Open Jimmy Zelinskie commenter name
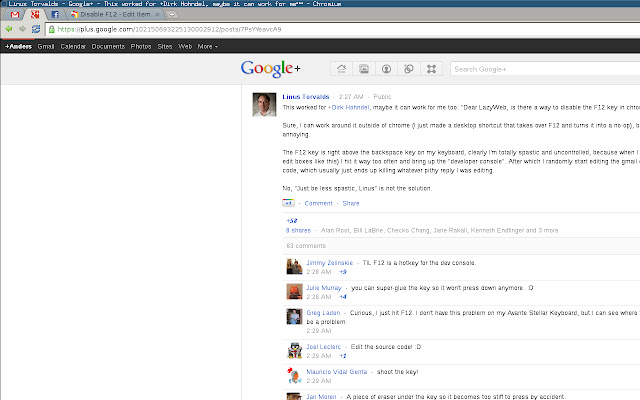 (x=329, y=263)
